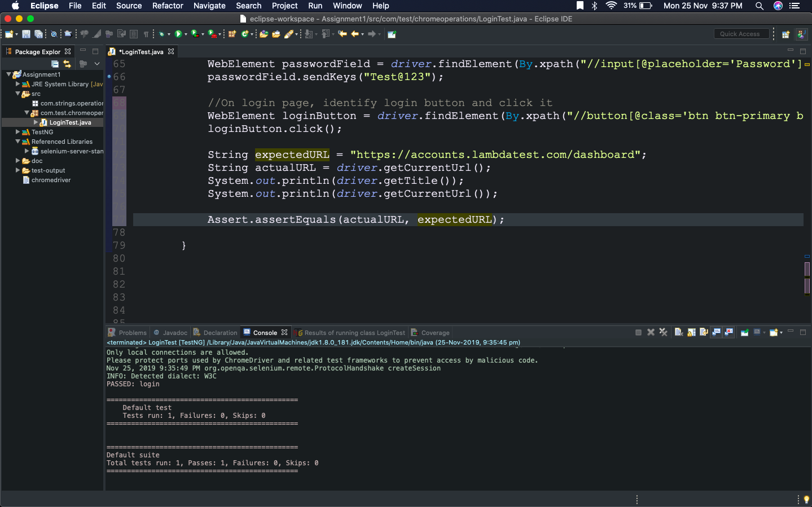The image size is (812, 507).
Task: Collapse the Assignment1 project tree
Action: click(x=8, y=74)
